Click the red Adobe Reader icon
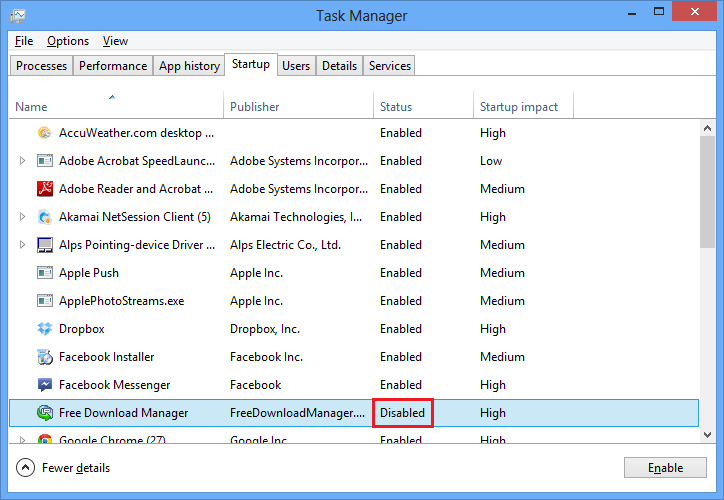The image size is (724, 500). [45, 189]
